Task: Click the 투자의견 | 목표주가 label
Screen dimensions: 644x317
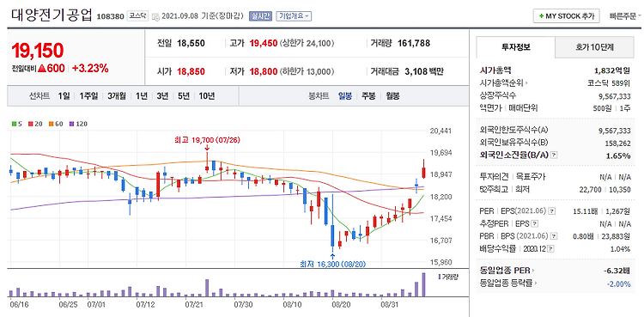Action: point(513,177)
